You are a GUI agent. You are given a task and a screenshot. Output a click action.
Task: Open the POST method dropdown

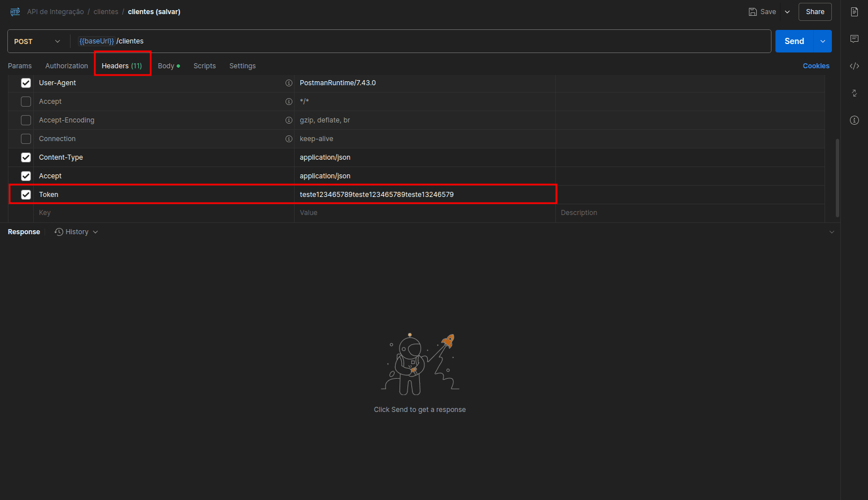pyautogui.click(x=37, y=41)
